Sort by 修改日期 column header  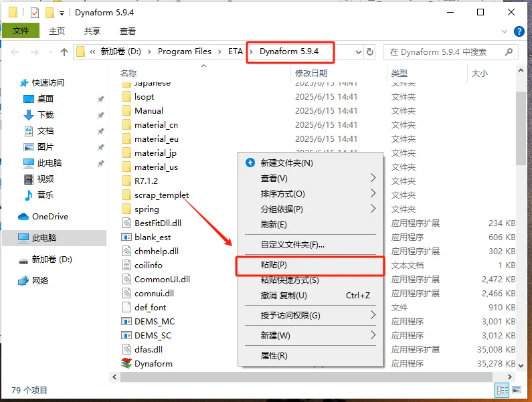pyautogui.click(x=311, y=73)
